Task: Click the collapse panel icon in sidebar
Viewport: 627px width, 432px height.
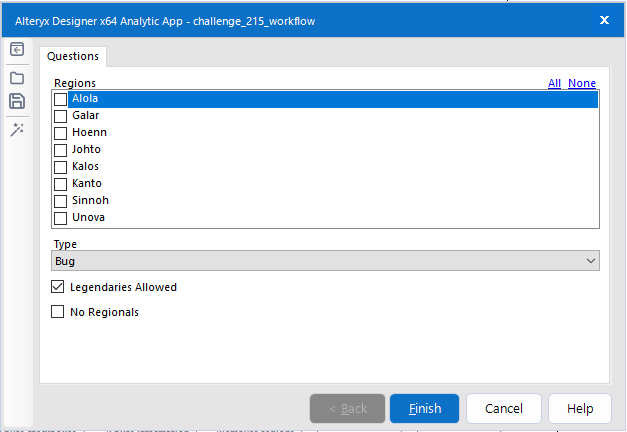Action: tap(17, 50)
